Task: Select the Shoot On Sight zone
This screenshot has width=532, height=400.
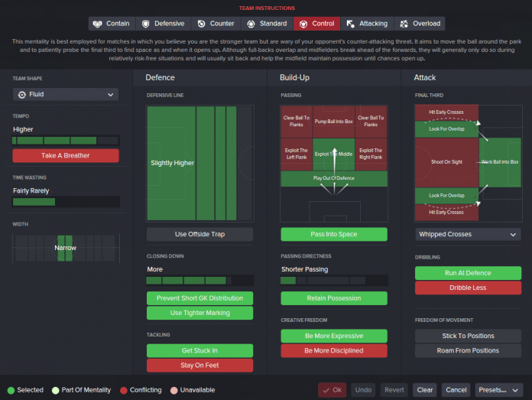Action: 446,162
